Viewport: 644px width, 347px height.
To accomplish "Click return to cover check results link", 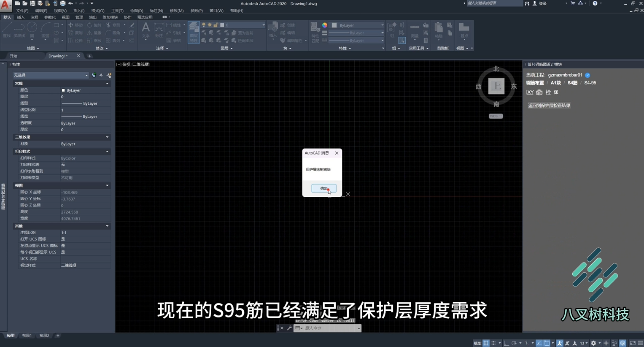I will 549,106.
